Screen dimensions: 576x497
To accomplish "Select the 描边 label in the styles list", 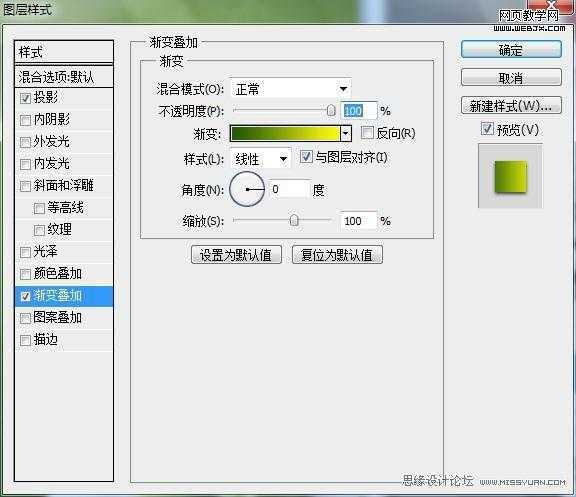I will 46,339.
